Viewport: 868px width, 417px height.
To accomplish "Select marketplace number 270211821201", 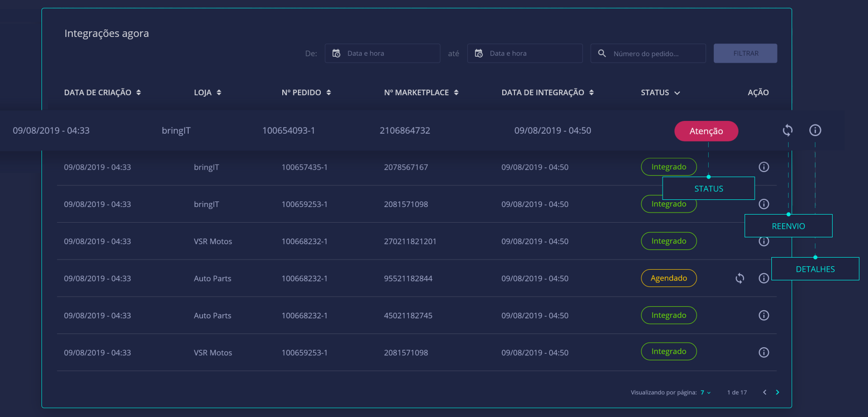I will [x=410, y=241].
